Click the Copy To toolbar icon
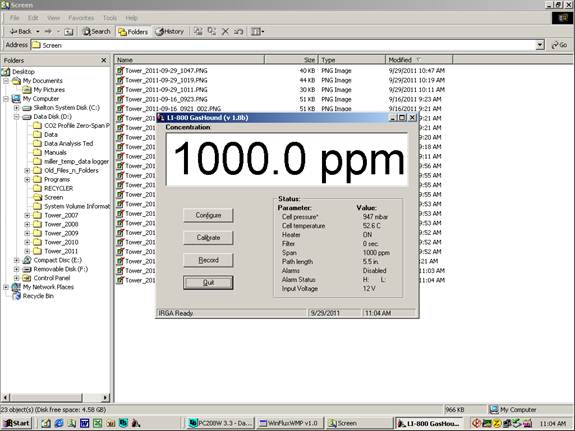The height and width of the screenshot is (431, 575). (x=212, y=32)
